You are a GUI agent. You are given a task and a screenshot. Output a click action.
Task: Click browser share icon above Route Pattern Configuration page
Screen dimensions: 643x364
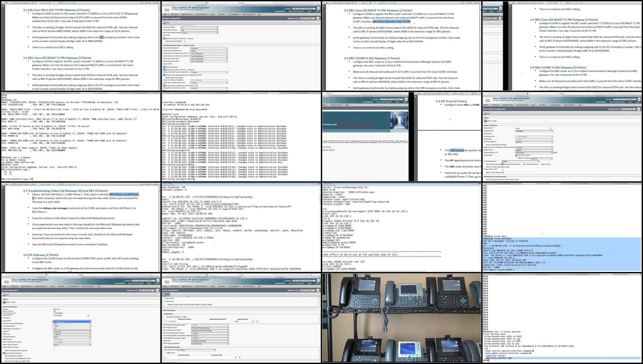coord(636,94)
